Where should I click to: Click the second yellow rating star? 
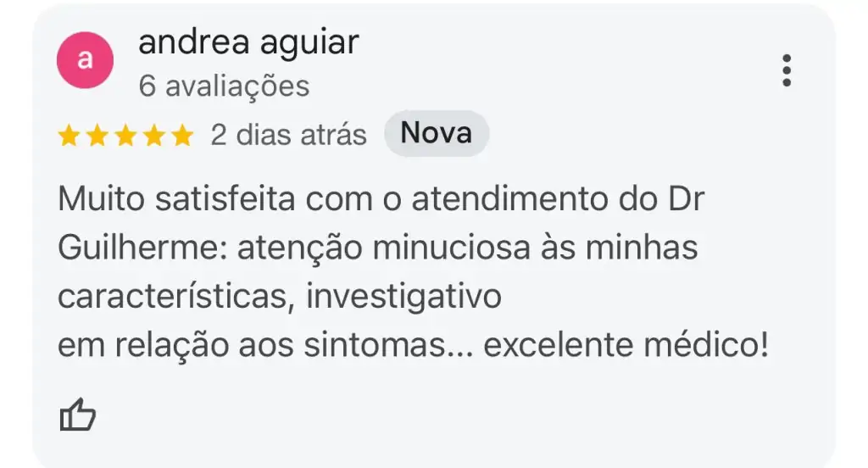click(x=97, y=136)
